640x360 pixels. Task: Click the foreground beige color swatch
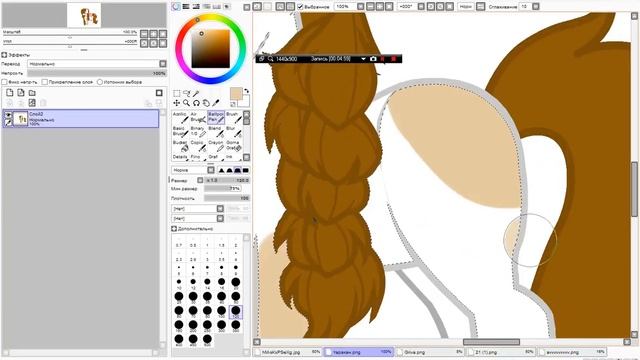coord(236,93)
